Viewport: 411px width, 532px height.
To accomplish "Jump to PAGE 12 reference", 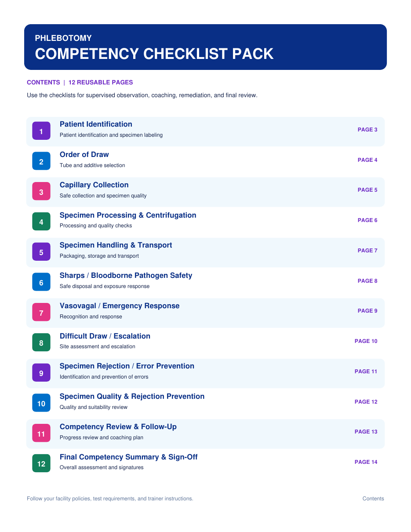I will pyautogui.click(x=366, y=402).
